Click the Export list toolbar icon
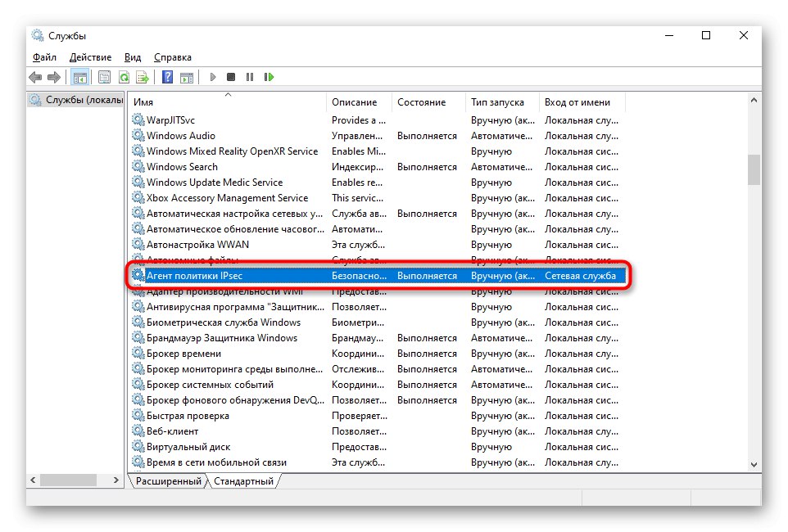The image size is (788, 532). (143, 77)
